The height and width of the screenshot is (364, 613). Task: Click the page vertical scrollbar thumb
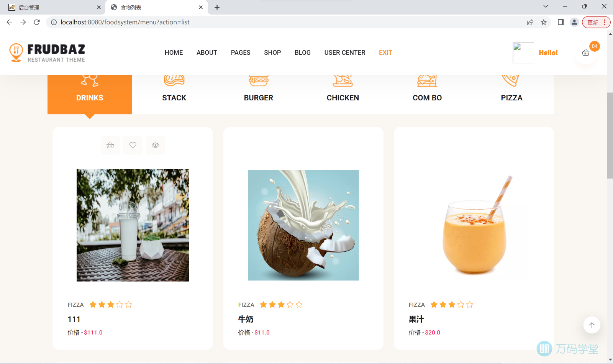610,135
